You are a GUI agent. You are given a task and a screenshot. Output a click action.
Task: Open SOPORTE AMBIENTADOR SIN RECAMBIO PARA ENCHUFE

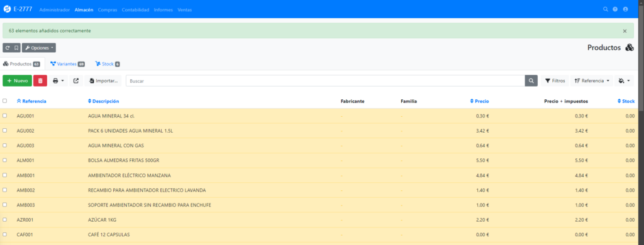150,205
